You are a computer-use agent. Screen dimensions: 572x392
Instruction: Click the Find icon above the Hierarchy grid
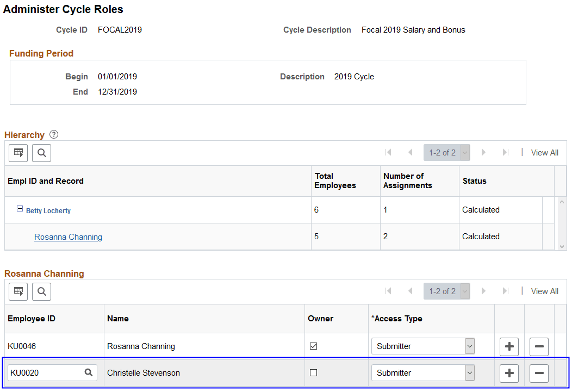[x=41, y=153]
